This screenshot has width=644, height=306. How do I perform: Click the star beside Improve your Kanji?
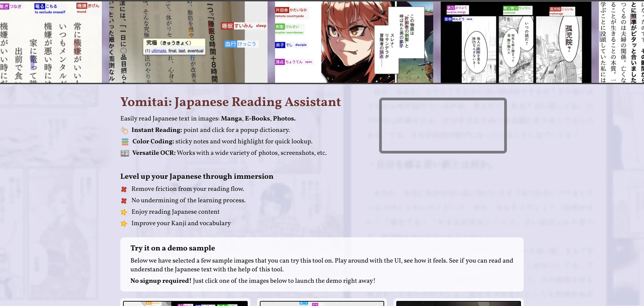click(124, 224)
